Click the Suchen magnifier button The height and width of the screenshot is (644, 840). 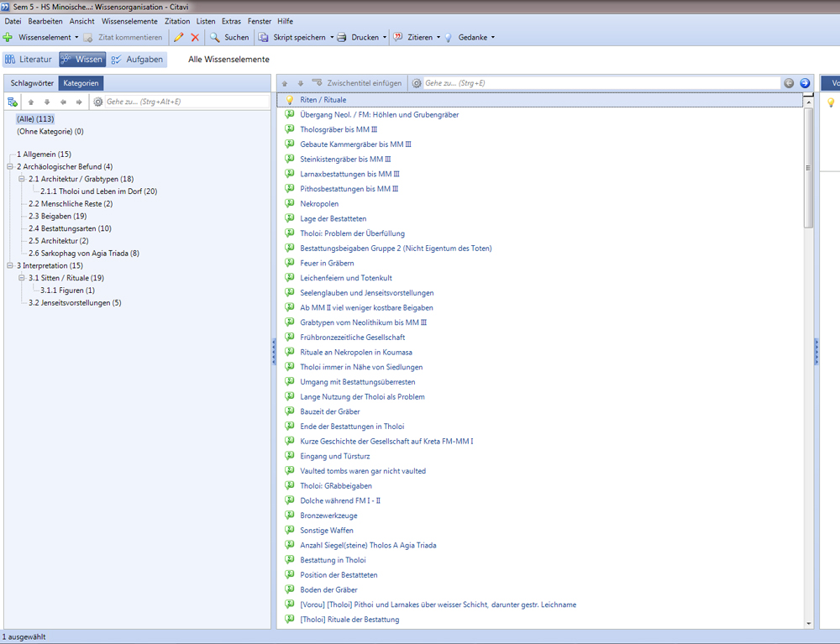229,38
